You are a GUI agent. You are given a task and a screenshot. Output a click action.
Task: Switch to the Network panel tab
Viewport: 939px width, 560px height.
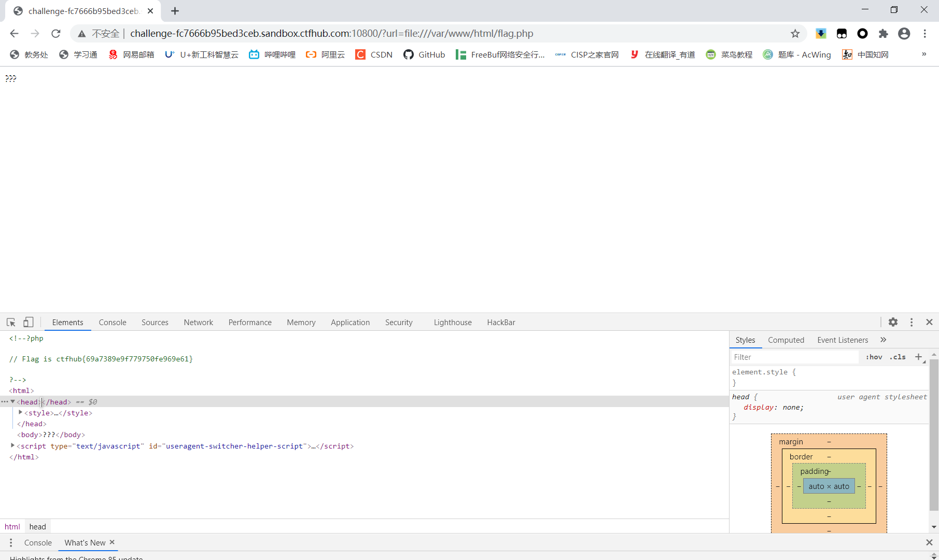(x=199, y=322)
